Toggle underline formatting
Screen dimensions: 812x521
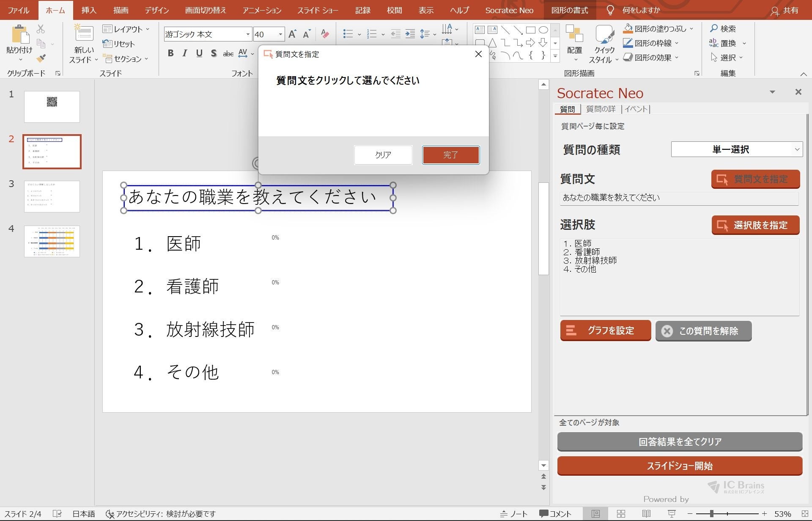(x=199, y=53)
